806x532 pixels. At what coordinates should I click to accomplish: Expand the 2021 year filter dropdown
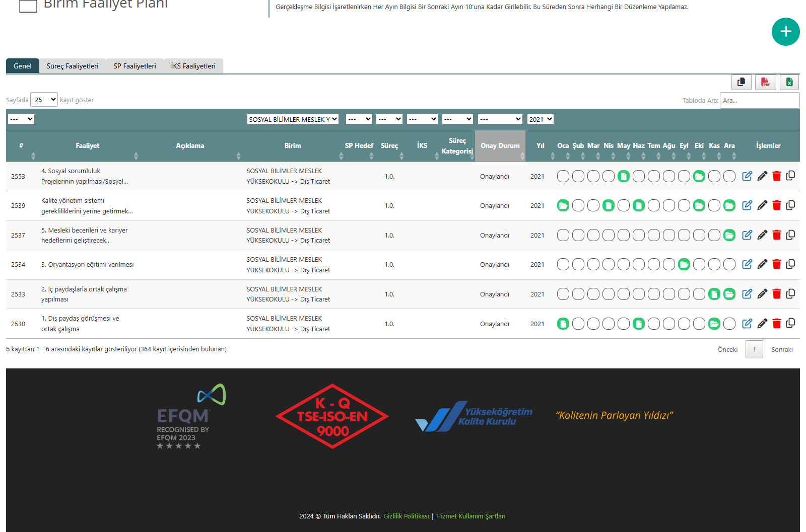coord(540,119)
